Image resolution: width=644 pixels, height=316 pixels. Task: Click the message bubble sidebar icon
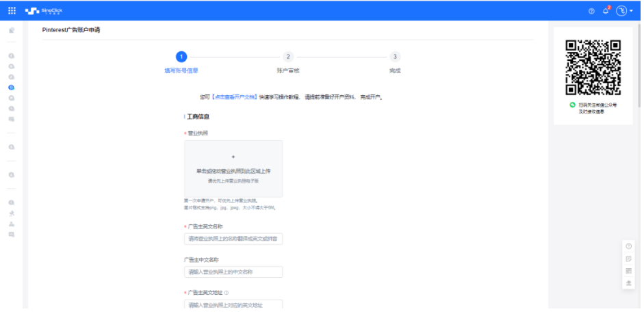pos(12,235)
